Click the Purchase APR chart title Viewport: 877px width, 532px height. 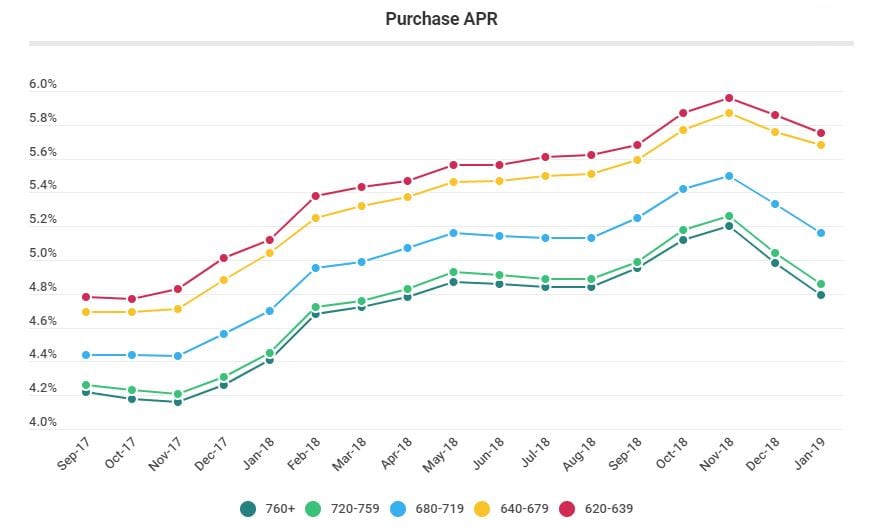pyautogui.click(x=440, y=19)
